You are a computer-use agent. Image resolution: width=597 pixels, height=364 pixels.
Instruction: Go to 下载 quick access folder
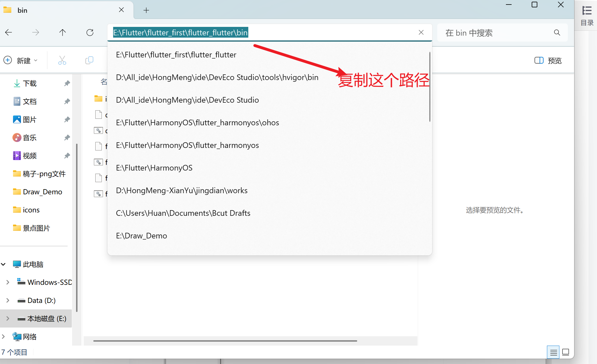[29, 83]
